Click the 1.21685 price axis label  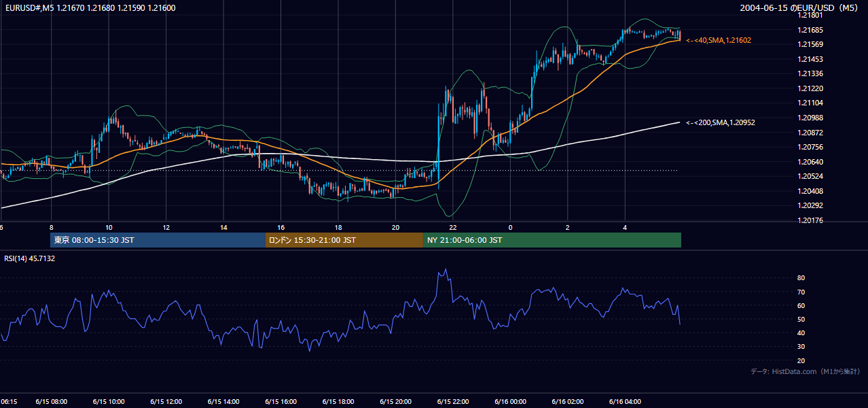coord(809,30)
